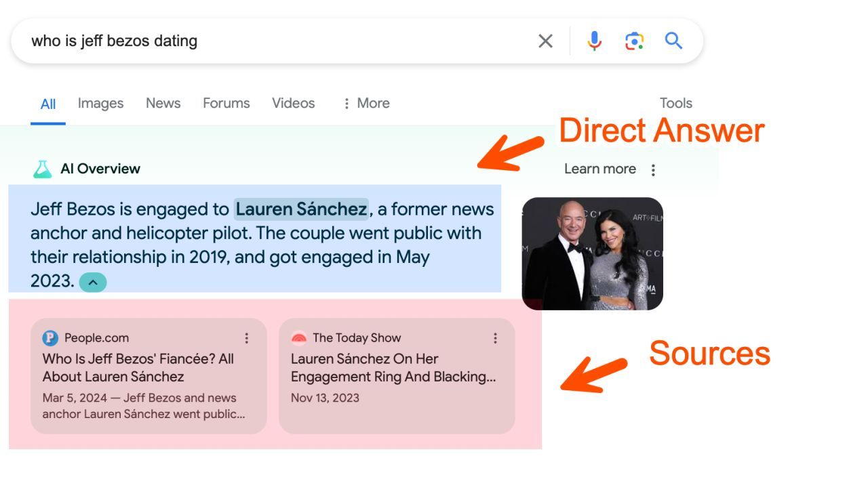Collapse the AI Overview answer chevron
This screenshot has height=477, width=868.
pos(93,282)
